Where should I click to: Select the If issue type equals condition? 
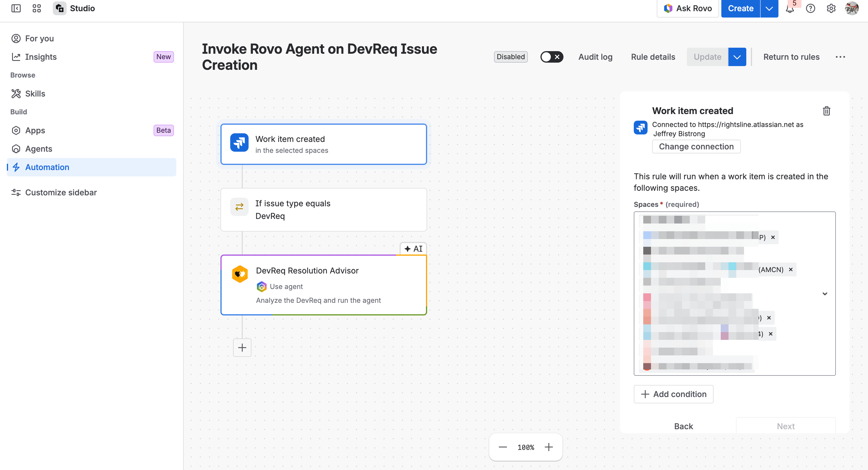coord(323,210)
